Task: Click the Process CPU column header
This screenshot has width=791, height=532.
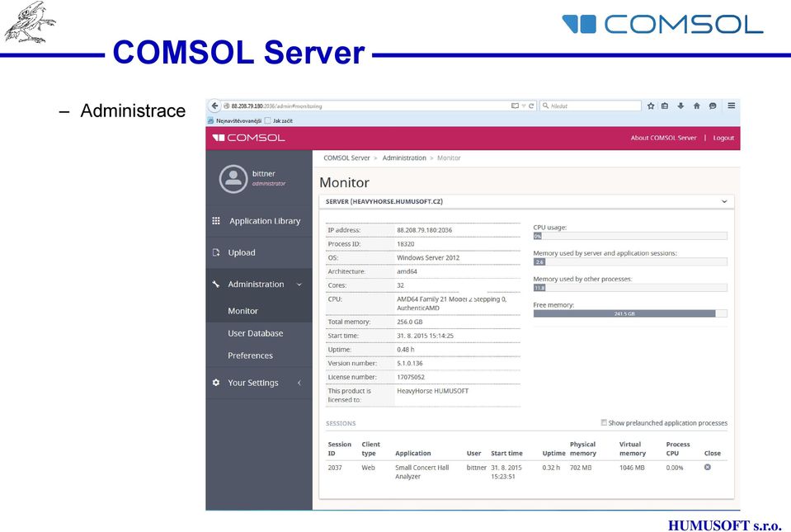Action: point(678,449)
